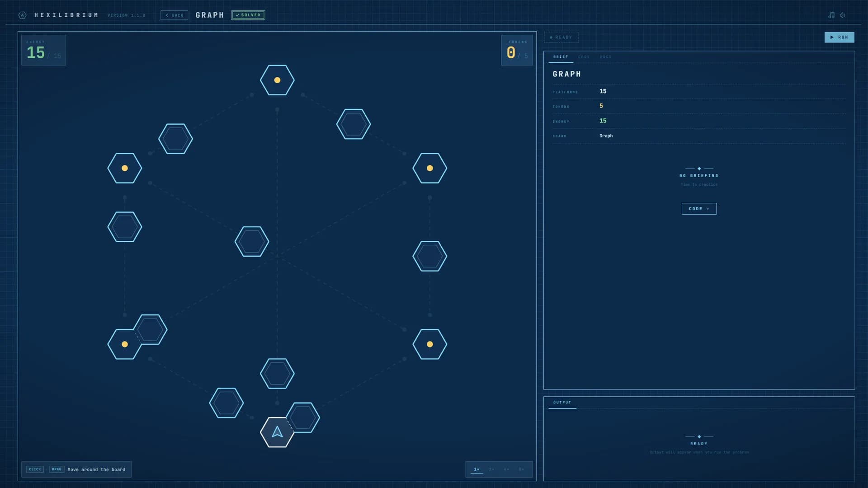
Task: Select the empty hexagon left of the top token
Action: click(175, 139)
